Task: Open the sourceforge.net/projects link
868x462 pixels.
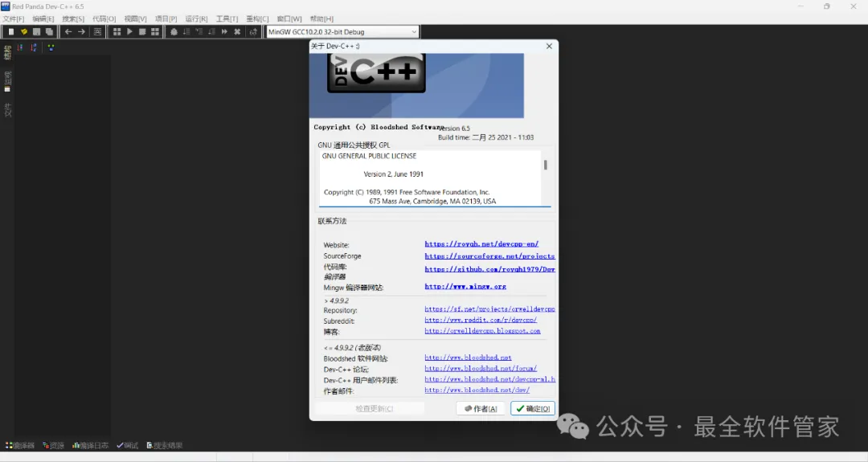Action: tap(490, 256)
